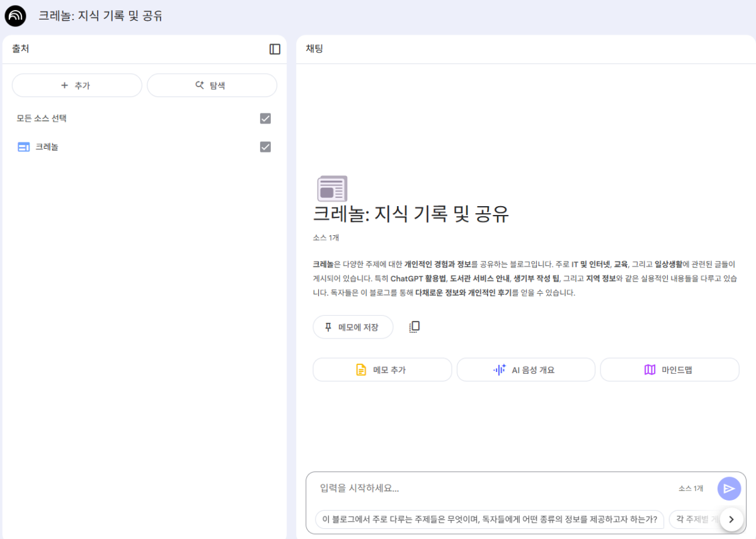Screen dimensions: 756x539
Task: Copy the notebook summary using the copy icon
Action: [414, 327]
